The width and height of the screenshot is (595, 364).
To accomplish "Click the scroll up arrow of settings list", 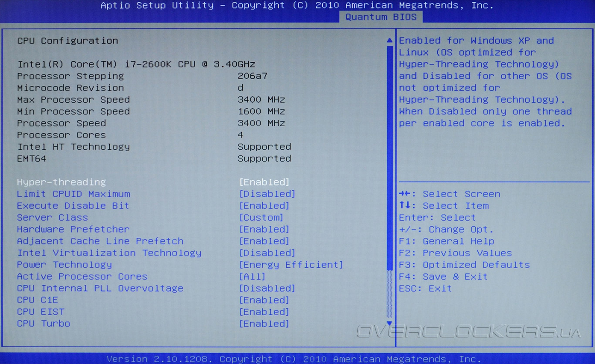I will 389,40.
